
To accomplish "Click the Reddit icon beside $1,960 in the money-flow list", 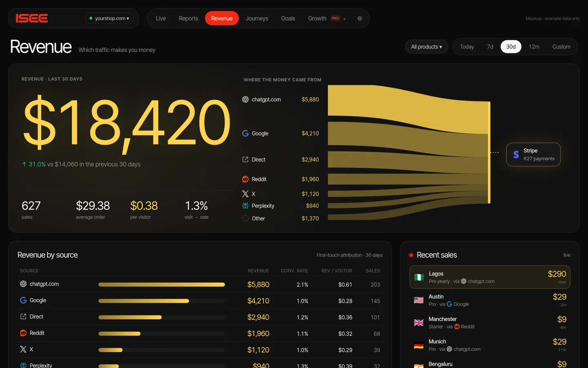I will 245,179.
